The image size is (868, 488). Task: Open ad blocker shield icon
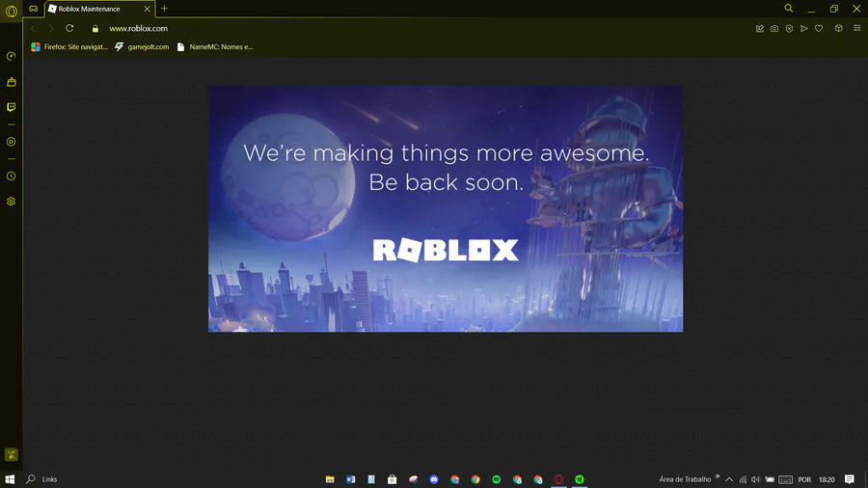[789, 28]
